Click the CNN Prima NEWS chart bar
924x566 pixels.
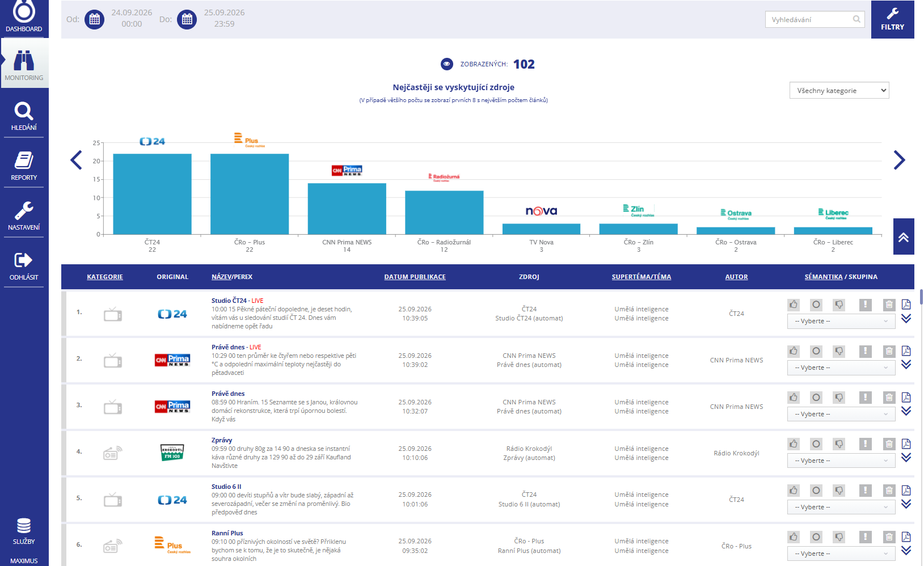coord(347,209)
